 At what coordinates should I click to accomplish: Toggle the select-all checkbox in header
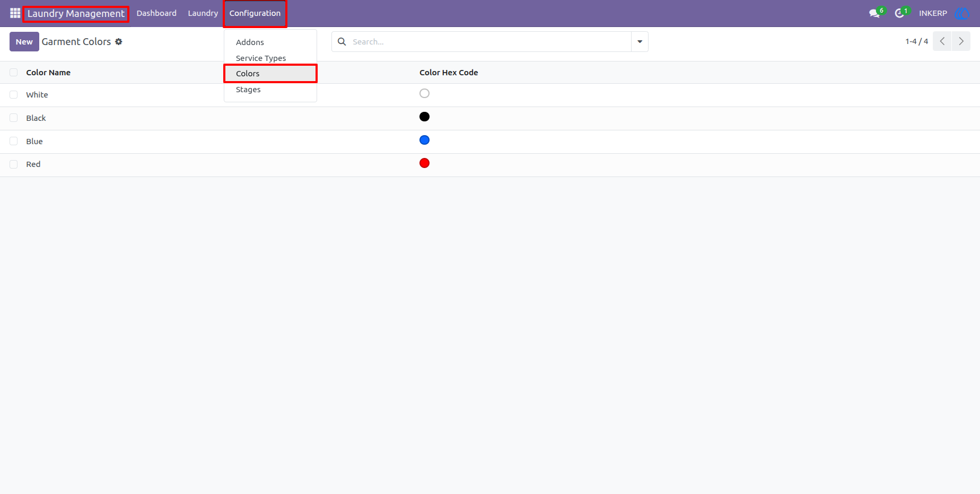14,73
